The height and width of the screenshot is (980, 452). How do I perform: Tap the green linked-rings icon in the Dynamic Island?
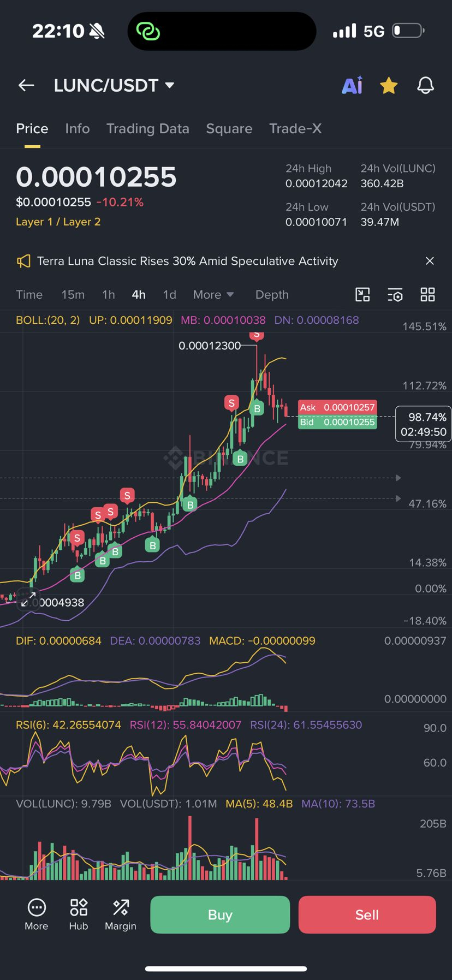148,31
